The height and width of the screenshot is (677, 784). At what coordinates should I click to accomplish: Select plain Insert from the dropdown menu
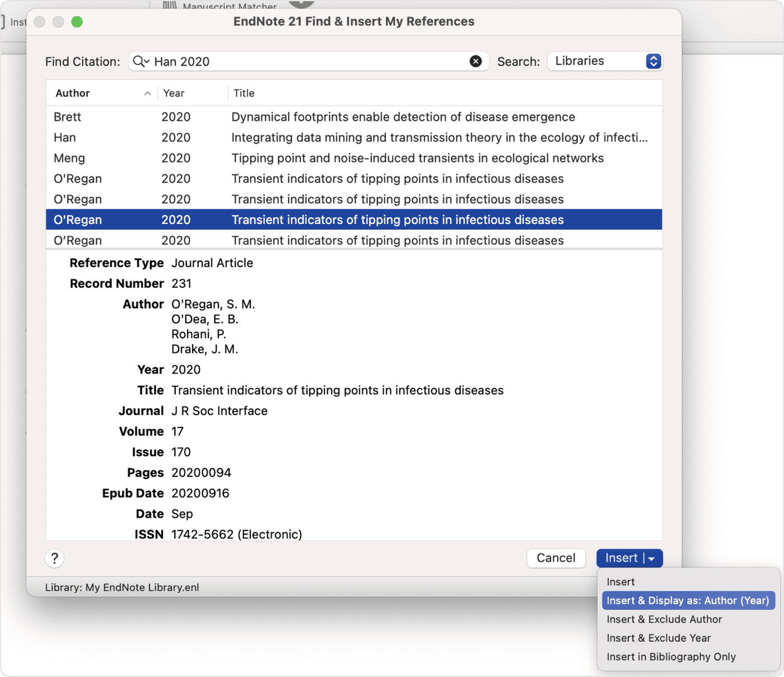click(x=620, y=582)
